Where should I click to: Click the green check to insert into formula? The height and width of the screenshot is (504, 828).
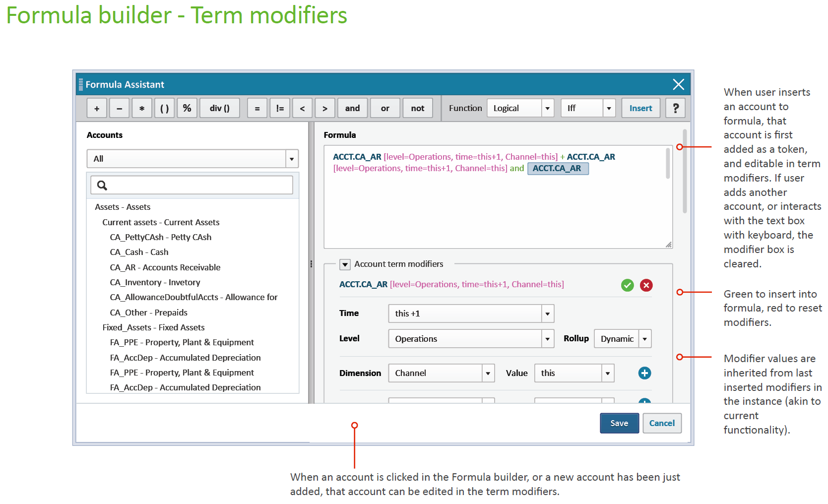coord(627,285)
